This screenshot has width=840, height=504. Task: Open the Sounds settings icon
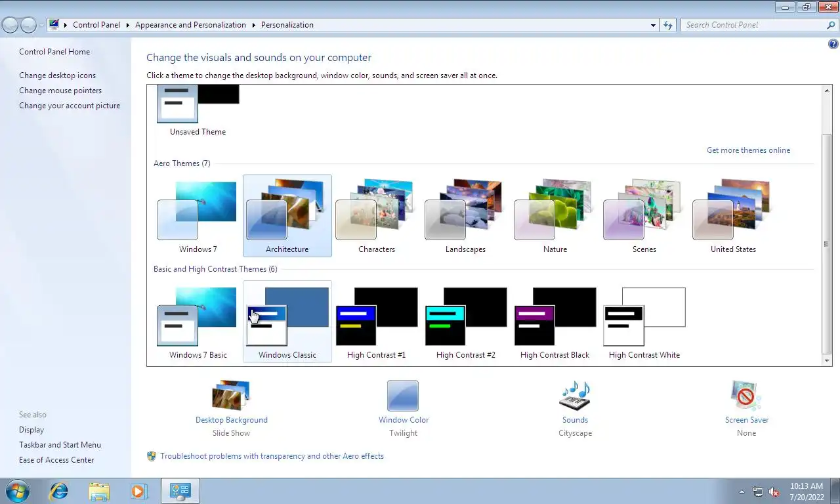coord(575,395)
